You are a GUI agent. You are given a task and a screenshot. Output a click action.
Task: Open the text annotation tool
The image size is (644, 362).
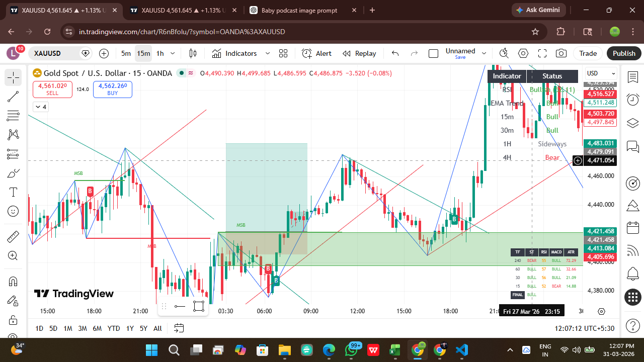[x=13, y=192]
